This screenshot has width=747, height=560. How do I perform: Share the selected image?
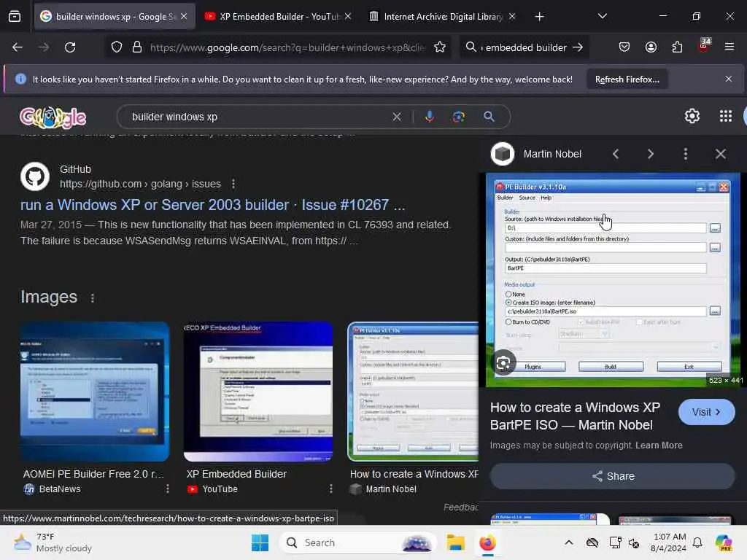613,476
